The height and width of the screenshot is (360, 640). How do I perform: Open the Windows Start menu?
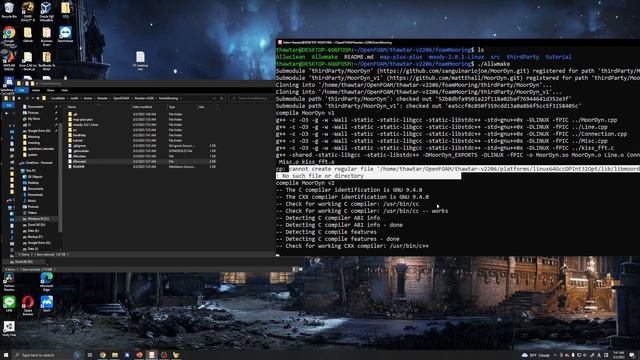[6, 355]
